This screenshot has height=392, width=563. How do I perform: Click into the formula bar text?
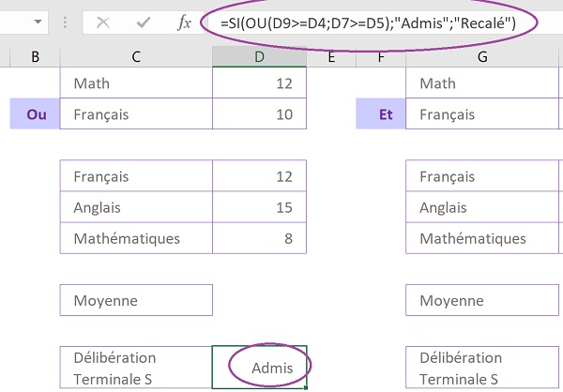(x=375, y=22)
